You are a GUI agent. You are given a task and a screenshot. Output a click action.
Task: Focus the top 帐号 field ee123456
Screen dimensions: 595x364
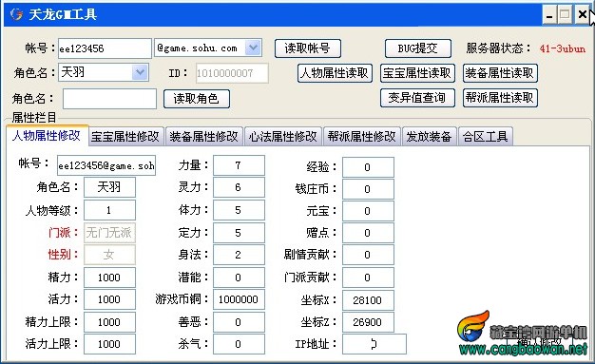tap(105, 48)
